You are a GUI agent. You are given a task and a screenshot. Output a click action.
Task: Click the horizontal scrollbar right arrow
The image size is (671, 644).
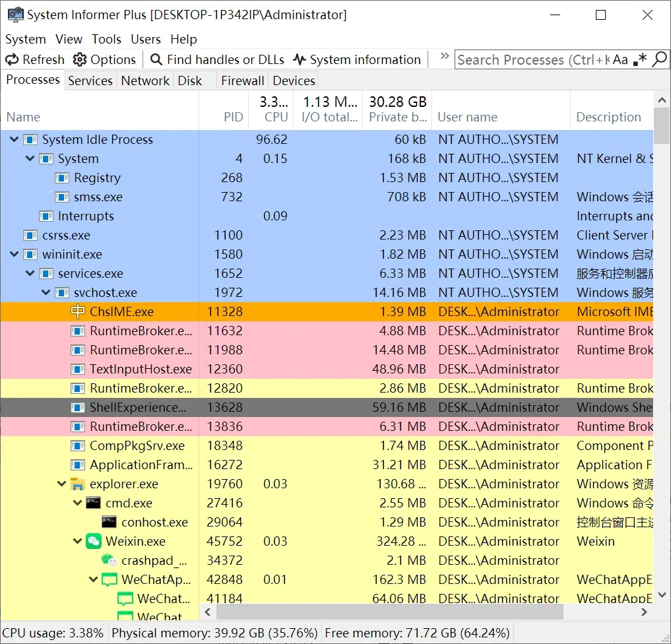[643, 612]
